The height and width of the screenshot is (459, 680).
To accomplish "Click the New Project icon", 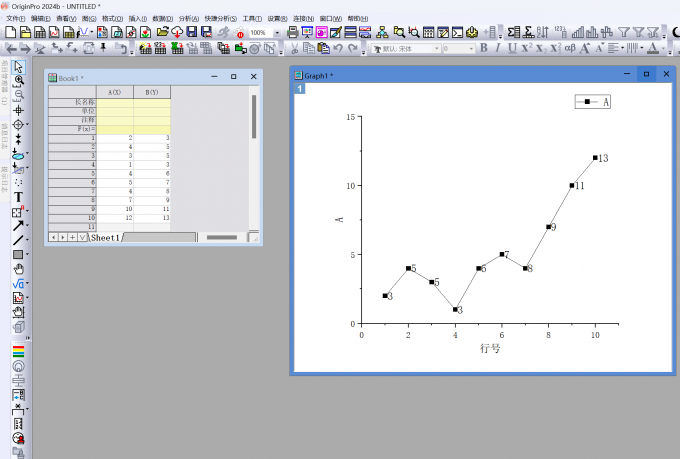I will click(x=10, y=32).
